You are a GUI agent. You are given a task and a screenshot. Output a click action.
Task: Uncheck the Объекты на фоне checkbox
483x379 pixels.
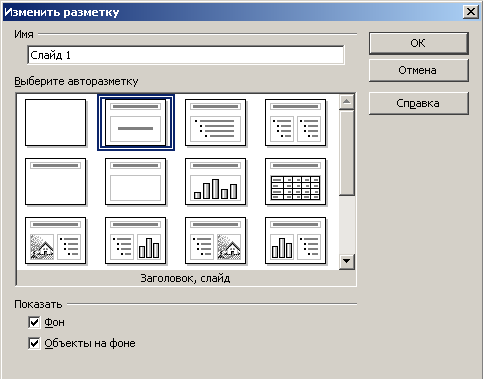click(34, 343)
